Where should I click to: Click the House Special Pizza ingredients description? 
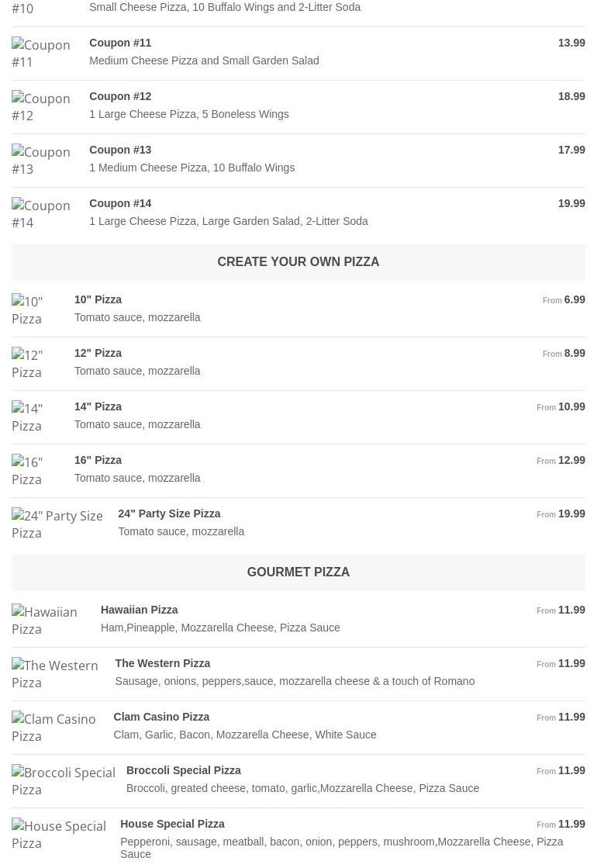tap(341, 848)
